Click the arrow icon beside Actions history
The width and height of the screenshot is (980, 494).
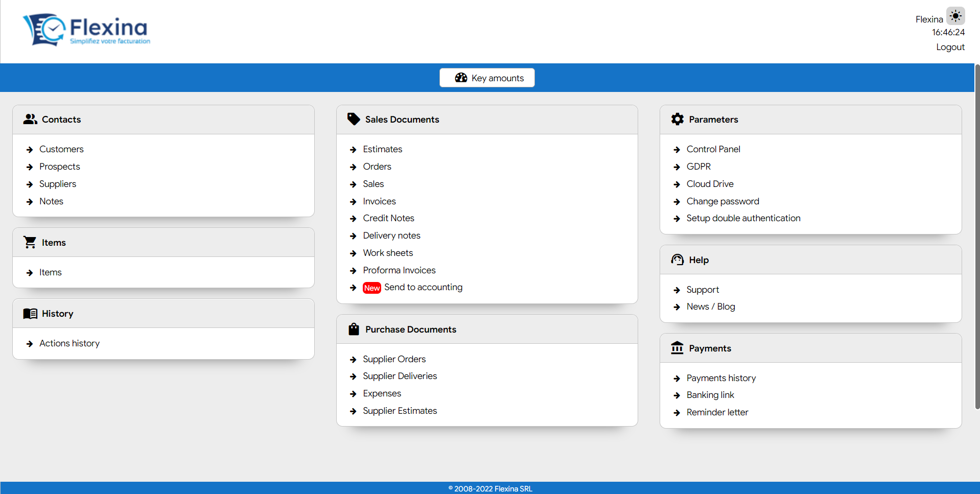[x=30, y=344]
